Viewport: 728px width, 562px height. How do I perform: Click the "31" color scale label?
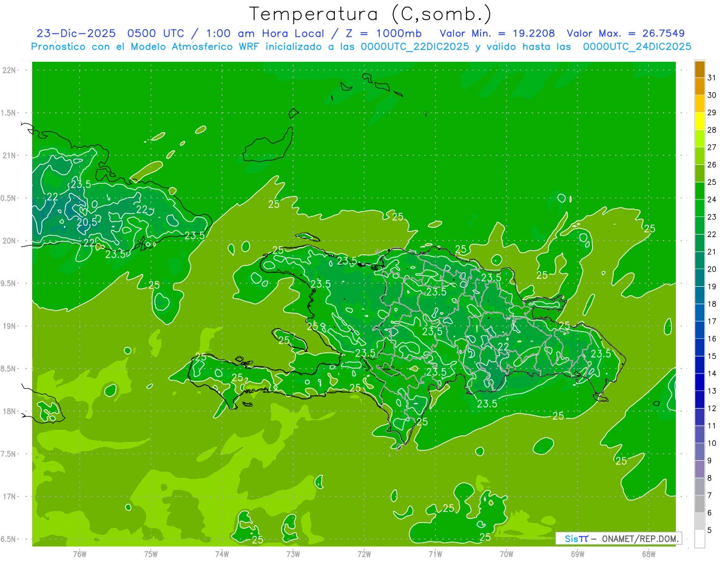[x=712, y=78]
